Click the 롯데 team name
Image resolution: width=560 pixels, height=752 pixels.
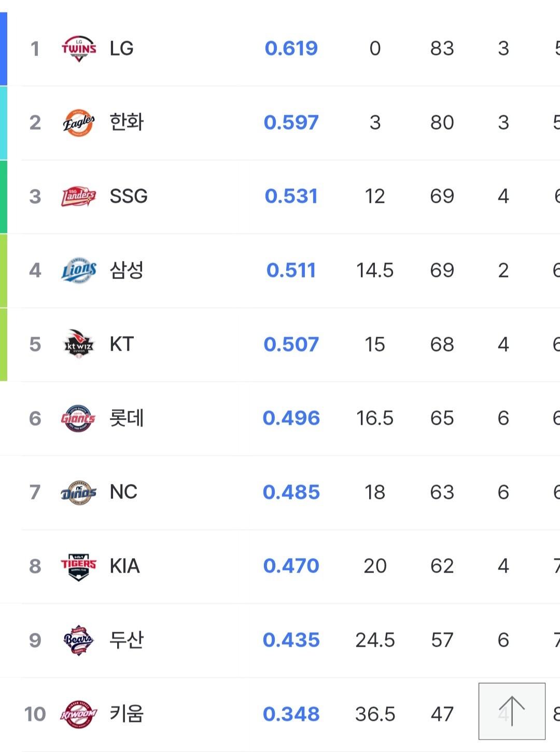(x=127, y=419)
